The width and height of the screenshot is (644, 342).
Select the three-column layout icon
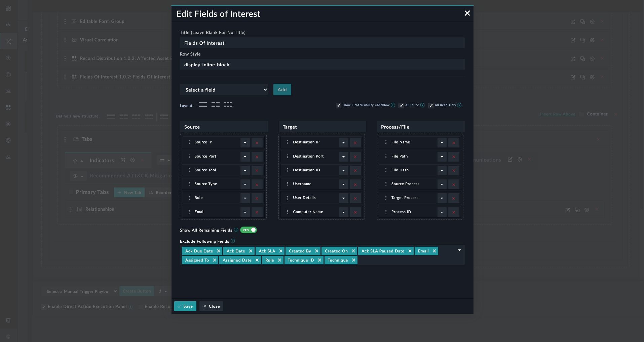[228, 105]
